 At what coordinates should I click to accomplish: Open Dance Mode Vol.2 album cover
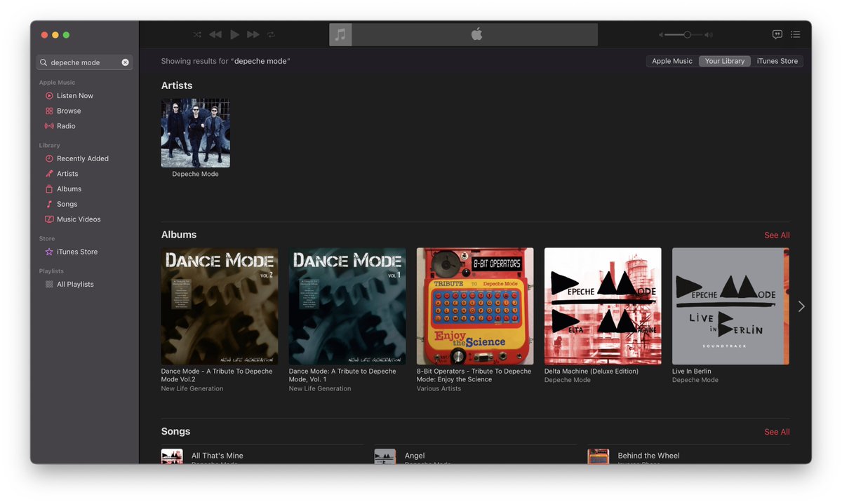220,306
